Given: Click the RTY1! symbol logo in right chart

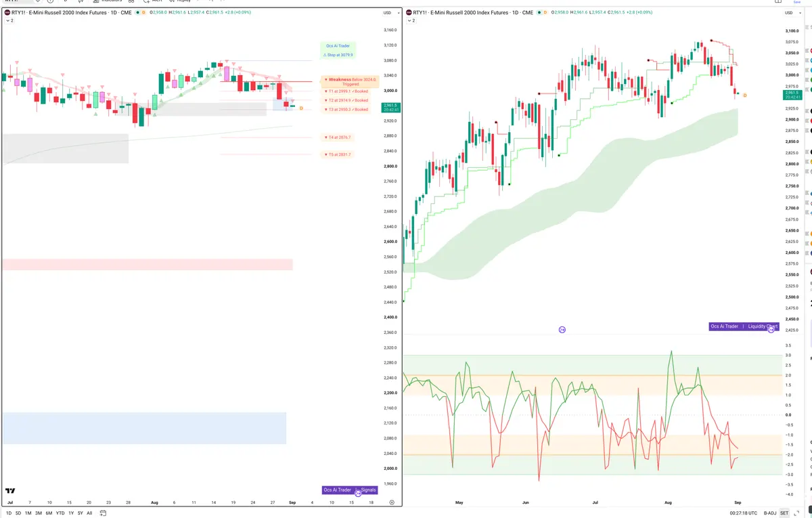Looking at the screenshot, I should coord(409,12).
